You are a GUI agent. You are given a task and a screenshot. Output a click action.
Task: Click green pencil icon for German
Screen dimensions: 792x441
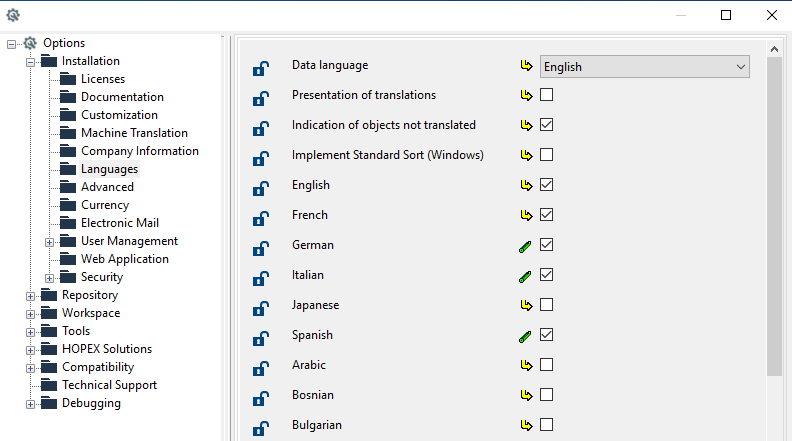click(525, 247)
